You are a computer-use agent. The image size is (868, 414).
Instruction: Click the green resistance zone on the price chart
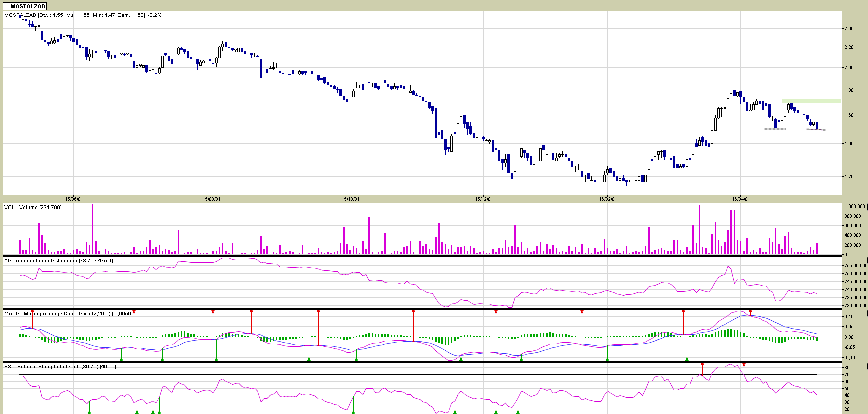pyautogui.click(x=811, y=101)
